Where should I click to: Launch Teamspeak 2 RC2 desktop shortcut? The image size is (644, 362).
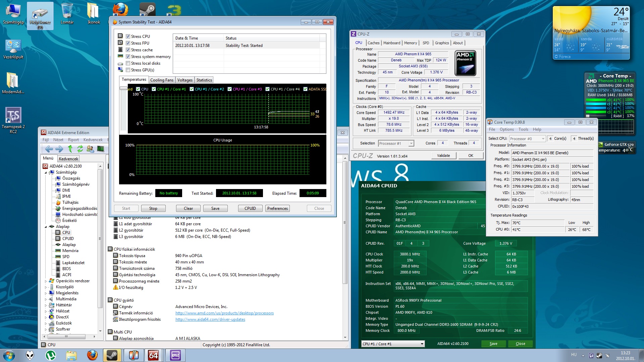13,120
